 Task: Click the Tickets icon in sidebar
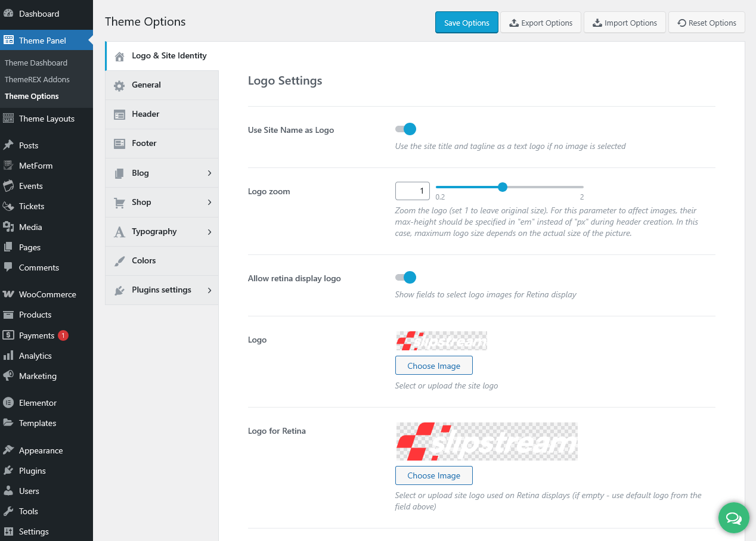click(x=8, y=206)
